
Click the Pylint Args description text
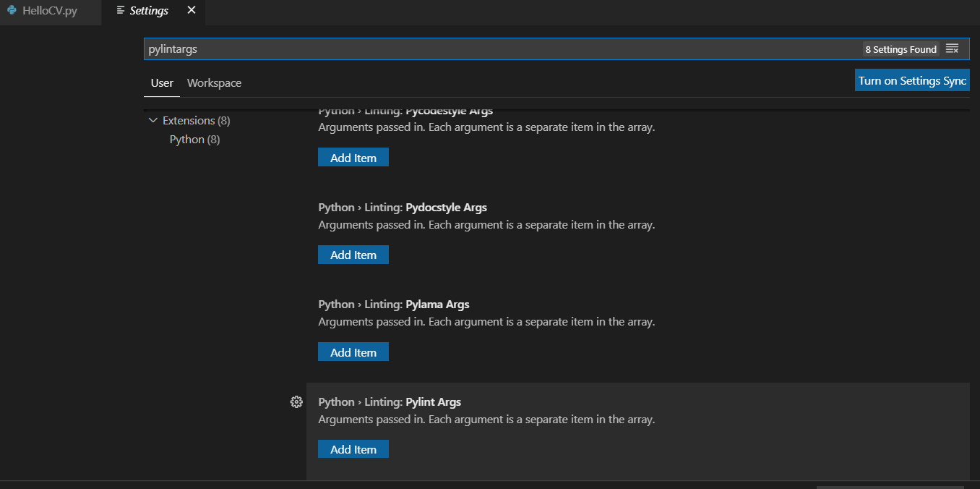coord(486,420)
